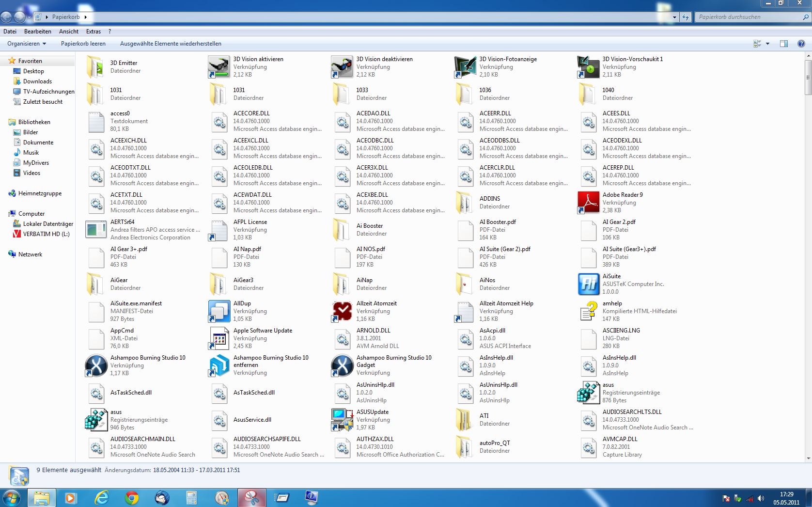Open the ? help menu
This screenshot has height=507, width=812.
click(110, 32)
